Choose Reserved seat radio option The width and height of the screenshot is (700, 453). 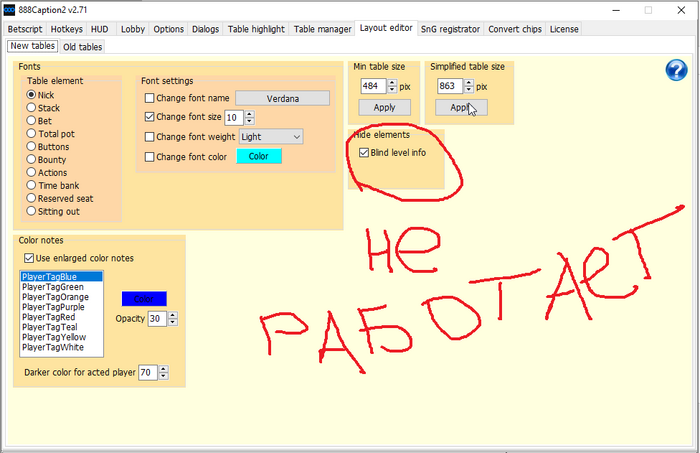pos(31,198)
